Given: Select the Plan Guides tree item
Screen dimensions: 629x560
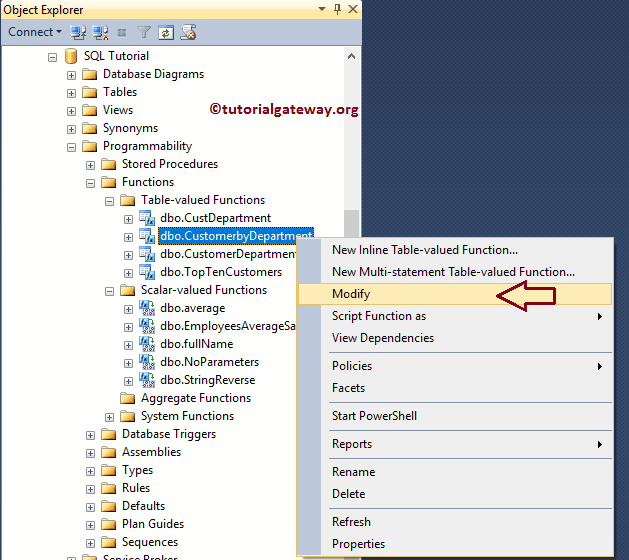Looking at the screenshot, I should 153,524.
